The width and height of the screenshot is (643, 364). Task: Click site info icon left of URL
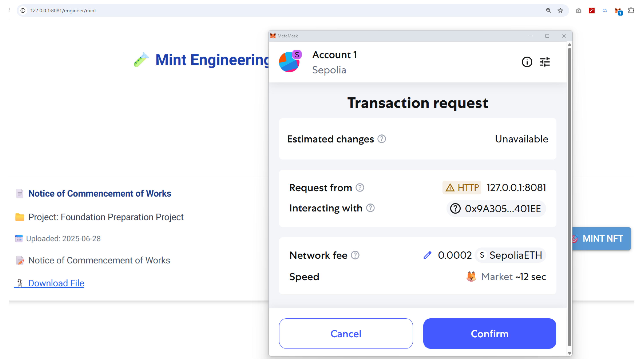point(23,11)
